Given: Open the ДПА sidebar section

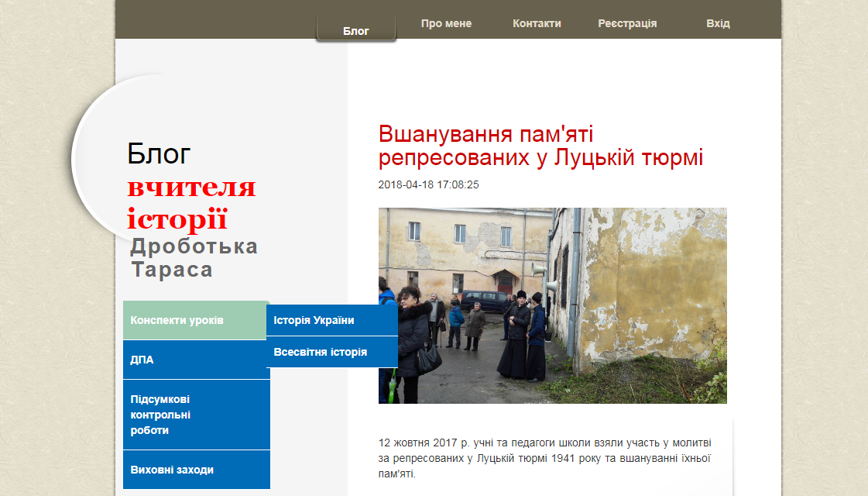Looking at the screenshot, I should 197,360.
